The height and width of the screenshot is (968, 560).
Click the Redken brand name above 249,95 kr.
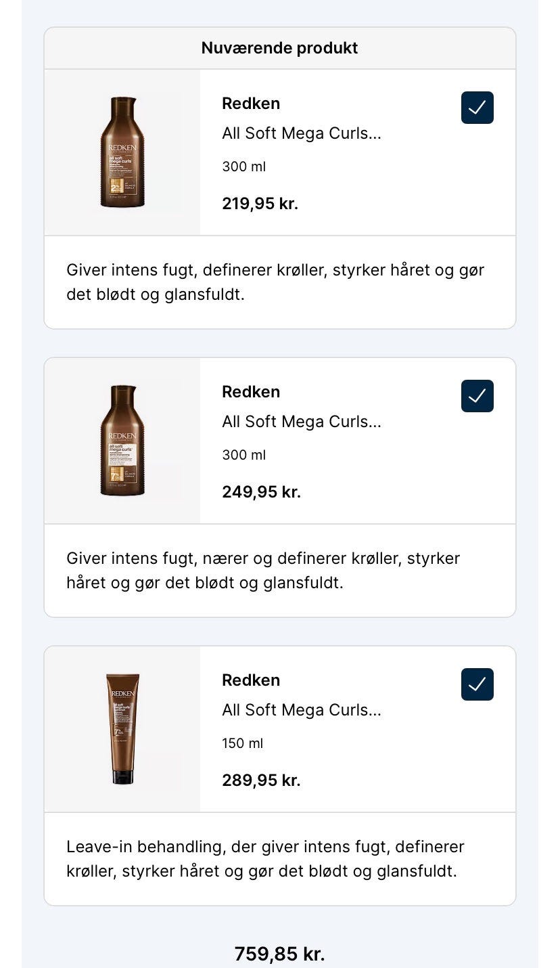(251, 392)
